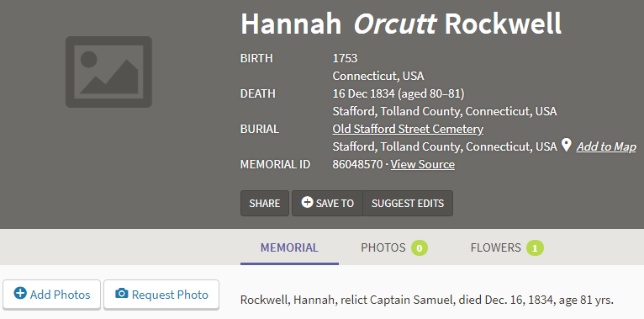Open Old Stafford Street Cemetery link

[x=408, y=129]
